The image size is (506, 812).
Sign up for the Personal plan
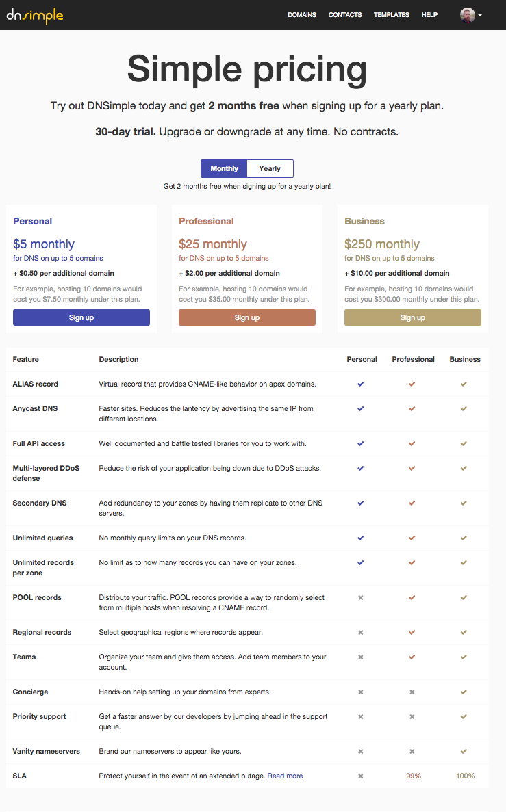[81, 317]
